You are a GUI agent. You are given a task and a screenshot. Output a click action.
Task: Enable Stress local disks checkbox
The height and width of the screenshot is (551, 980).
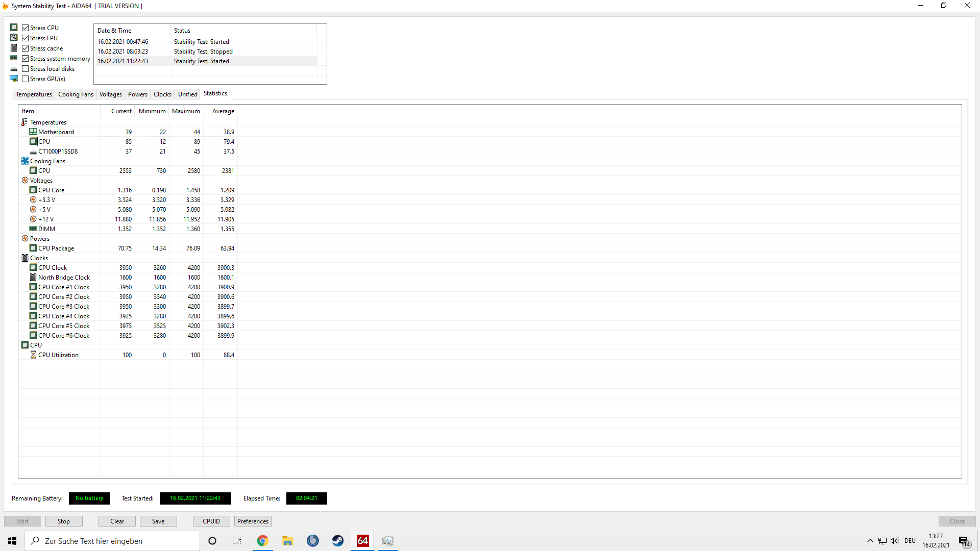pyautogui.click(x=25, y=69)
